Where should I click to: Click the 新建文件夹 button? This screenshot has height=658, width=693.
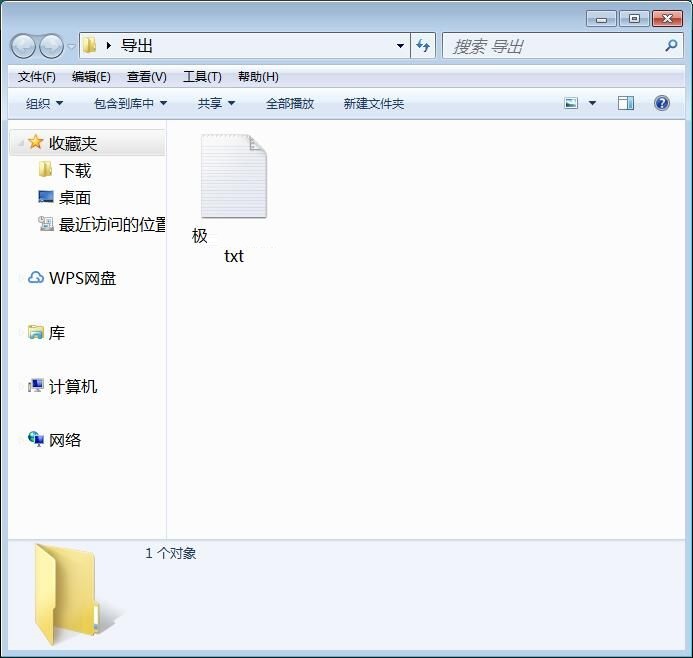click(373, 103)
